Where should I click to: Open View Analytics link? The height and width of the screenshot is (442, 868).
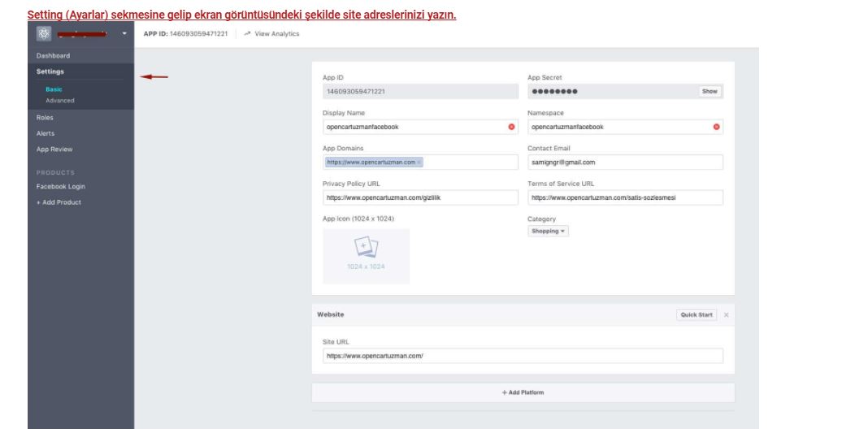click(x=271, y=34)
